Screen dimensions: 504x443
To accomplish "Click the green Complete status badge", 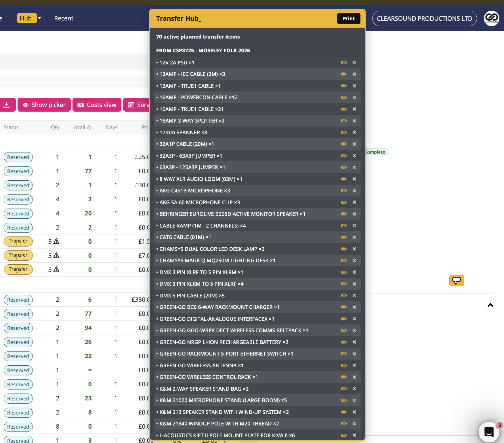I will point(376,152).
